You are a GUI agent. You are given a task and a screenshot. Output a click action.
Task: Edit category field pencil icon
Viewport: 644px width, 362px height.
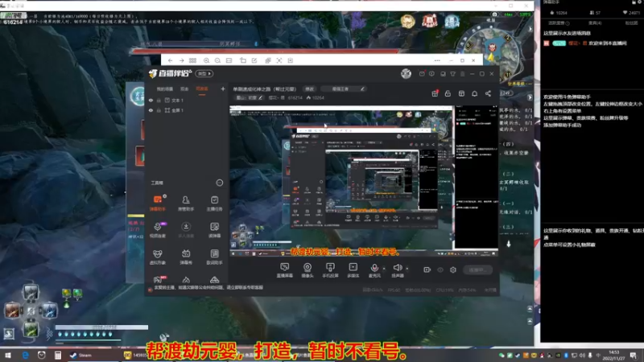click(362, 88)
